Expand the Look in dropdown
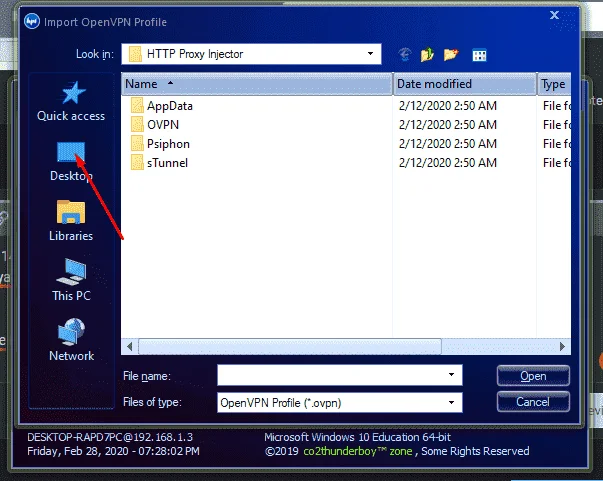 [x=370, y=53]
